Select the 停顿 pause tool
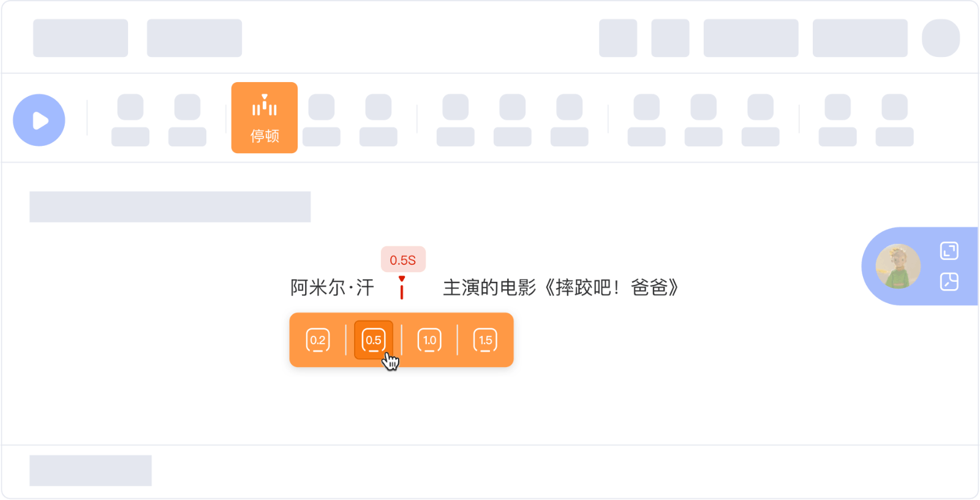980x500 pixels. point(265,118)
